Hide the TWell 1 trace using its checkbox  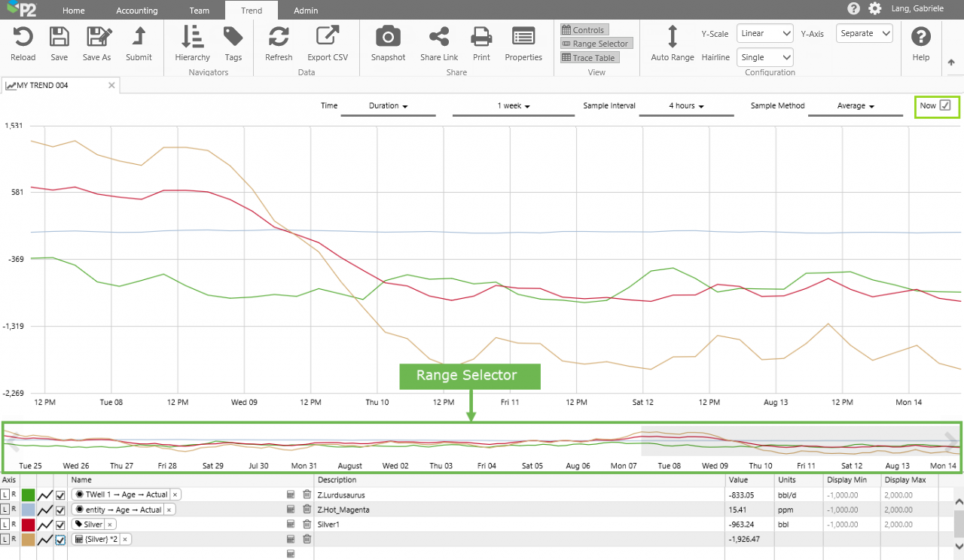60,495
